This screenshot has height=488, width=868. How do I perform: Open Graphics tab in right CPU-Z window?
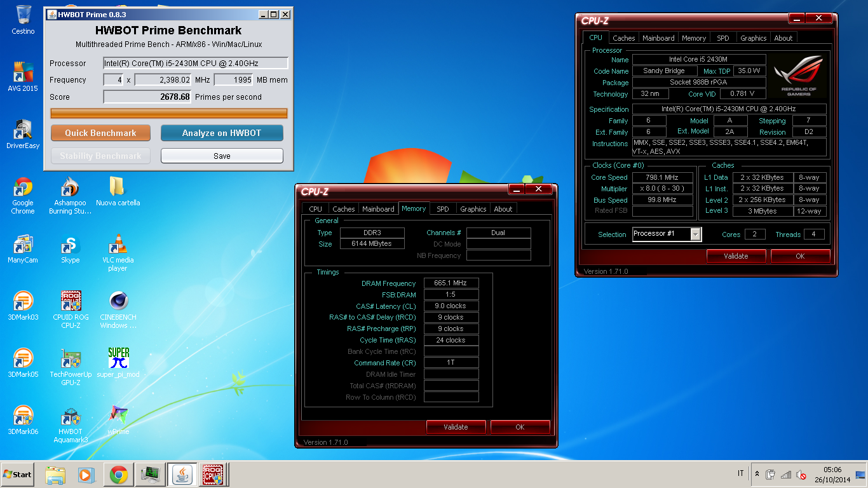click(753, 38)
